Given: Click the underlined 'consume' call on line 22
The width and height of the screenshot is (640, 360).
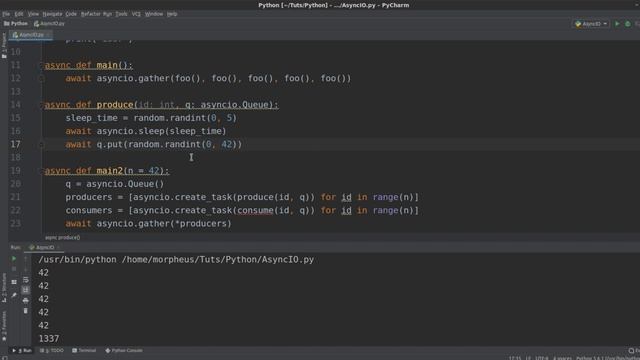Looking at the screenshot, I should tap(256, 211).
